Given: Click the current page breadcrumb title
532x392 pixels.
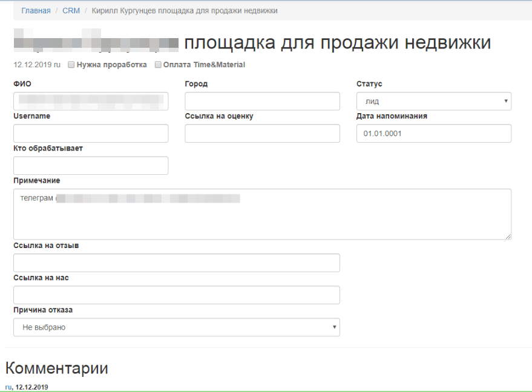Looking at the screenshot, I should click(x=185, y=11).
